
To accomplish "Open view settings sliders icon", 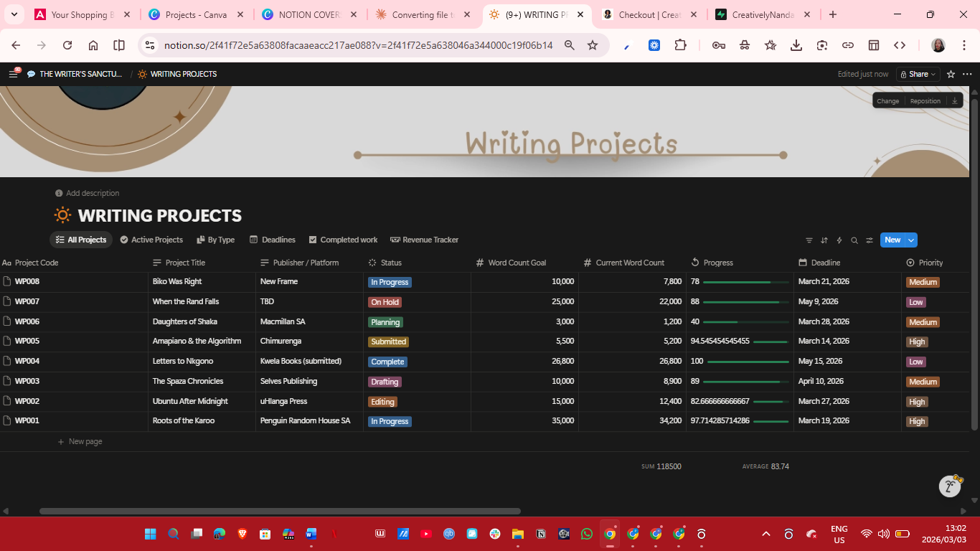I will pos(870,240).
